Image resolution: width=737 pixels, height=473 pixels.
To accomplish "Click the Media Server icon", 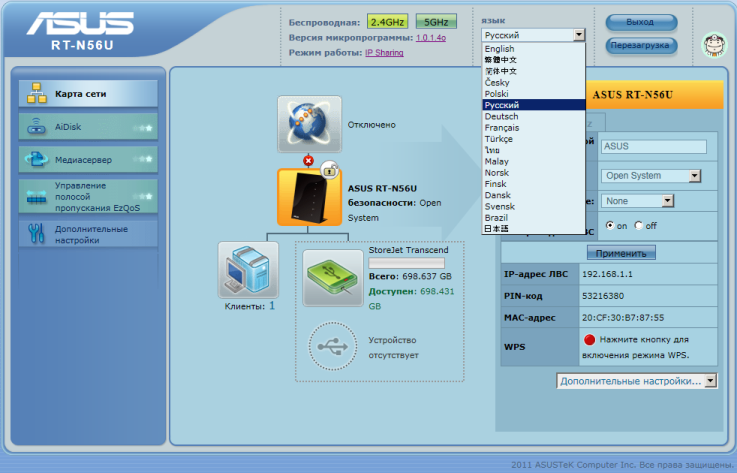I will click(37, 159).
